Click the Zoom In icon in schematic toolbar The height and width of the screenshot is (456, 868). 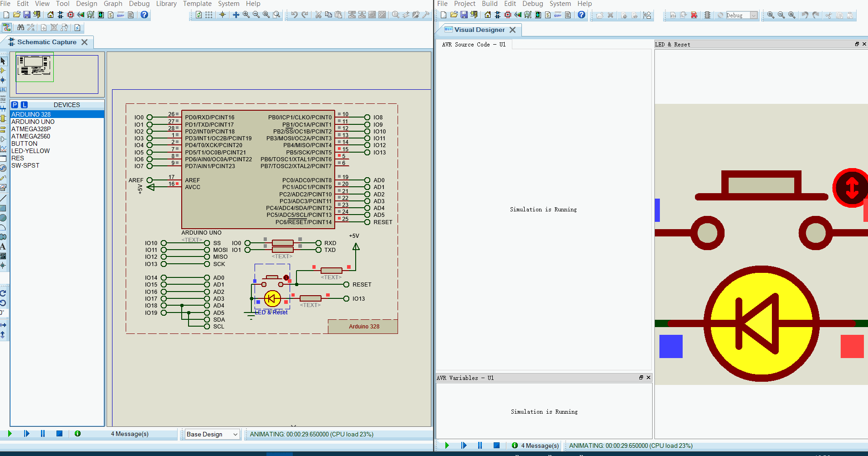tap(246, 15)
